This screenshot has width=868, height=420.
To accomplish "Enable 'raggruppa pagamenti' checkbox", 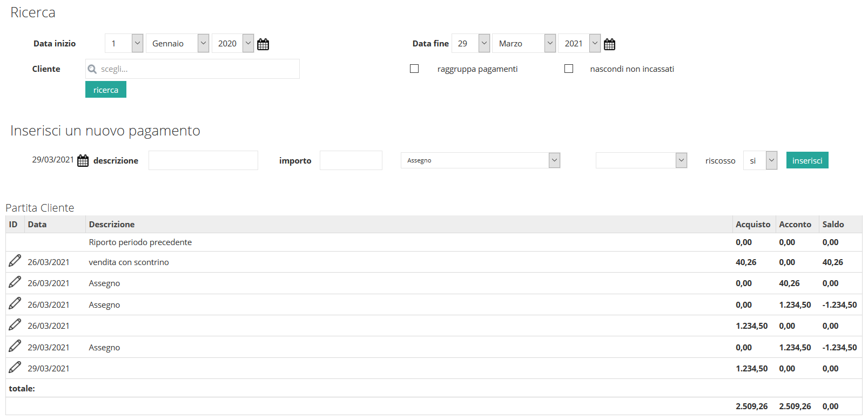I will click(x=414, y=69).
